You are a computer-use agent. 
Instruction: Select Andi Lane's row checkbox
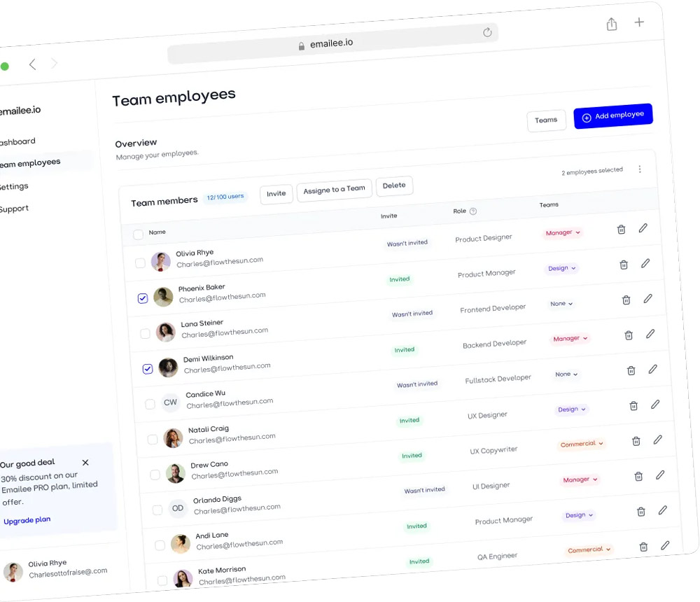coord(160,545)
